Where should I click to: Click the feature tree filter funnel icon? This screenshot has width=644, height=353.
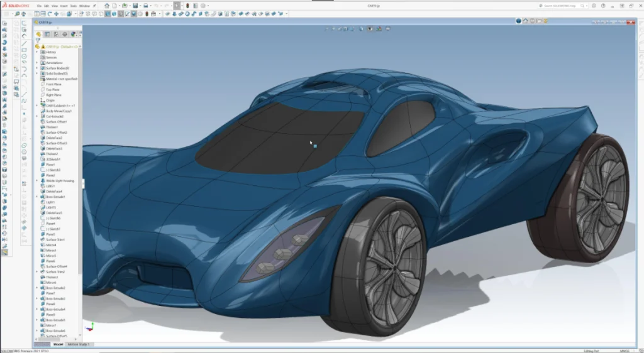[x=38, y=41]
